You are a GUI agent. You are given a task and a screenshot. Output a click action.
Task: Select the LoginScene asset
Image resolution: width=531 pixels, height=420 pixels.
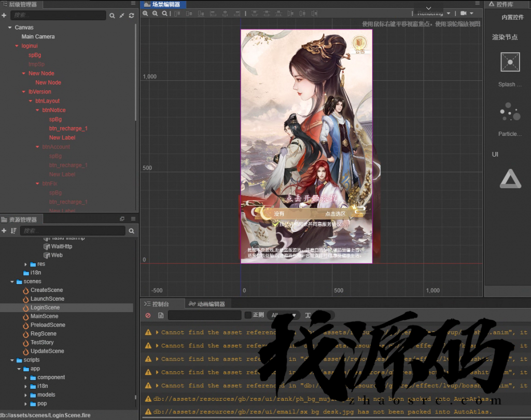click(45, 307)
